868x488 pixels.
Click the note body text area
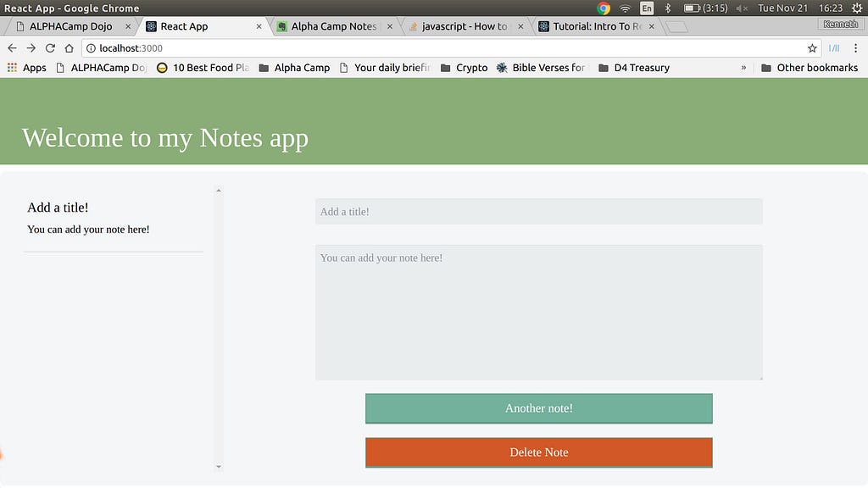tap(538, 312)
